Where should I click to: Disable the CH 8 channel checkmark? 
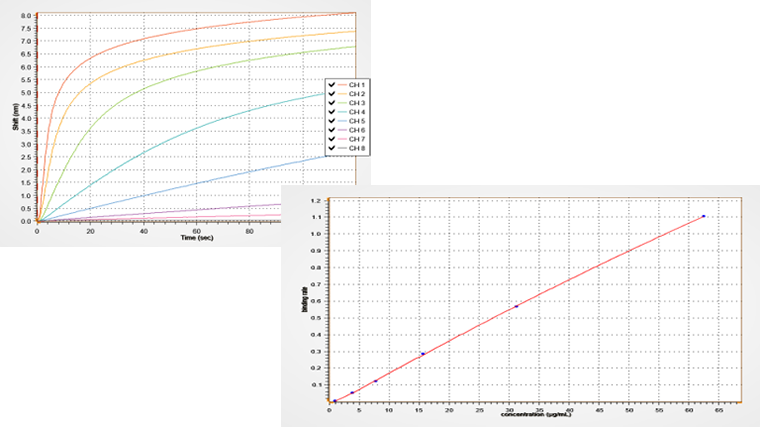(331, 147)
